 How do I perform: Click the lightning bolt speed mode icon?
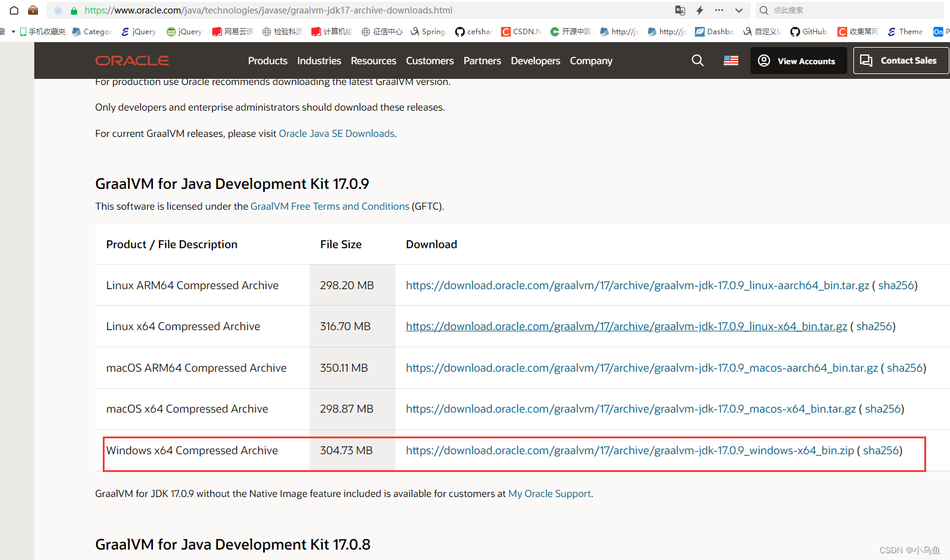click(x=700, y=10)
